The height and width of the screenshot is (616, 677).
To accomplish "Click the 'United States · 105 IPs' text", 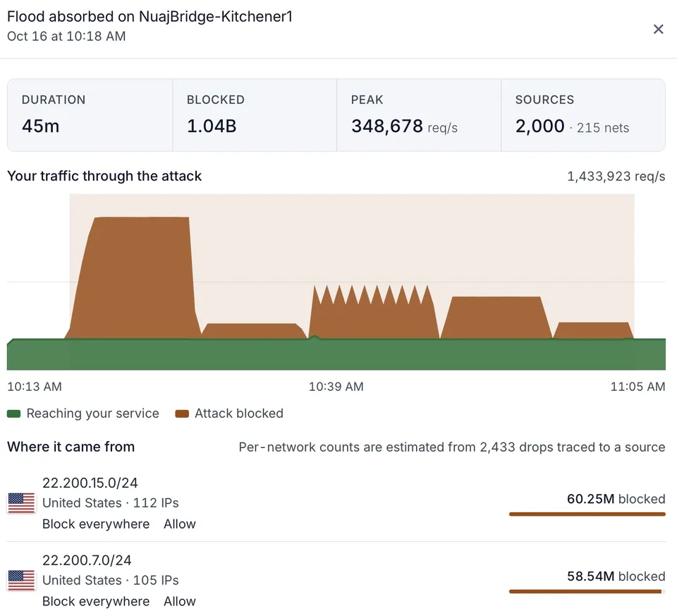I will 111,580.
